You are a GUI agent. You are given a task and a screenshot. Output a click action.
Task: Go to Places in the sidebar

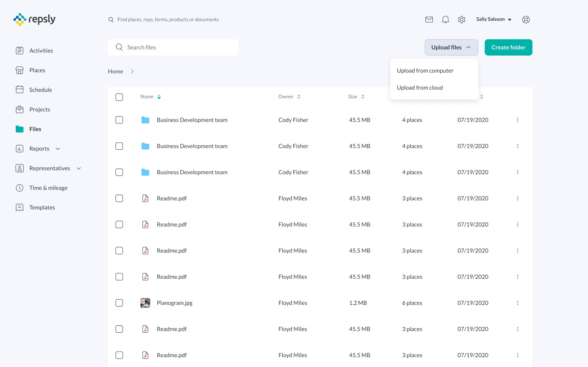click(x=37, y=70)
